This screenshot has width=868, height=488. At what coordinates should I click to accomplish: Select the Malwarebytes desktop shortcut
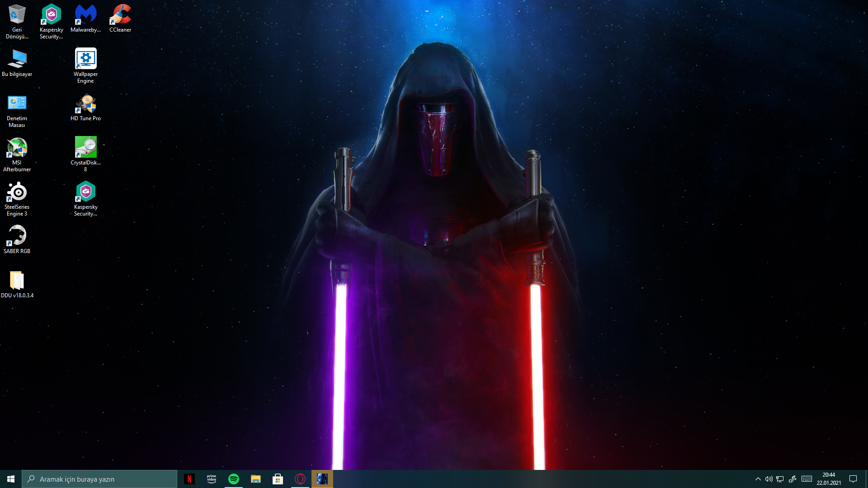click(x=85, y=15)
